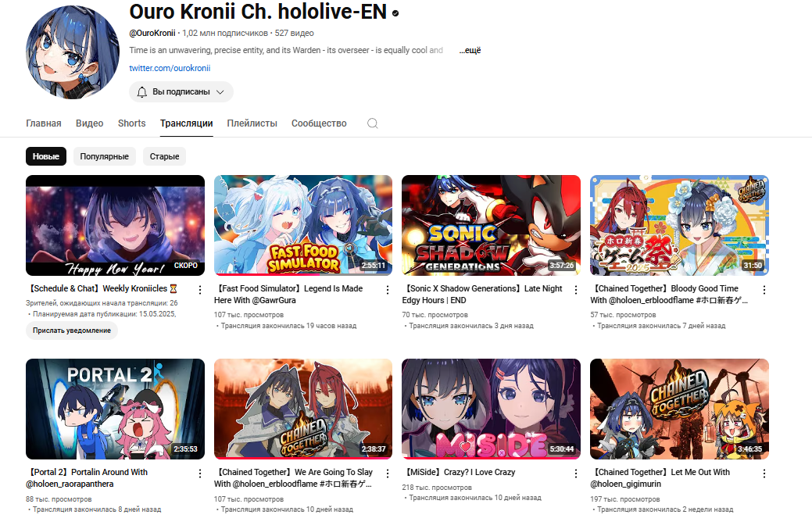
Task: Select the Популярные sort filter chip
Action: point(104,156)
